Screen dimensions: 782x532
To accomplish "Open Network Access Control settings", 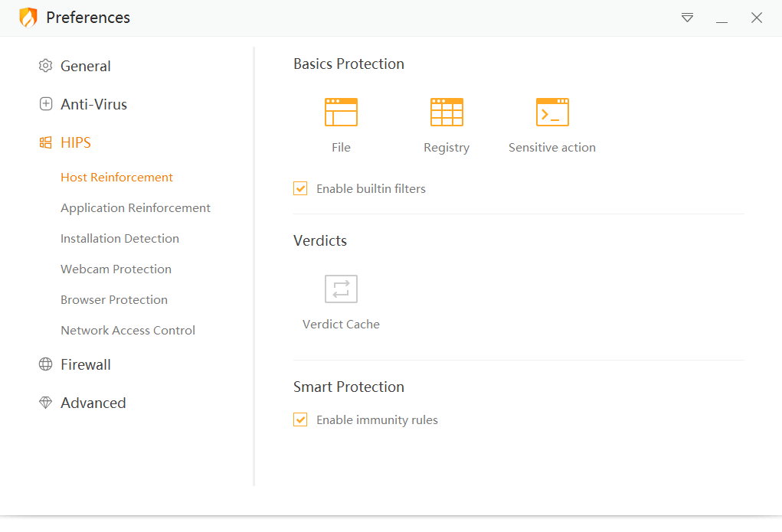I will (128, 330).
